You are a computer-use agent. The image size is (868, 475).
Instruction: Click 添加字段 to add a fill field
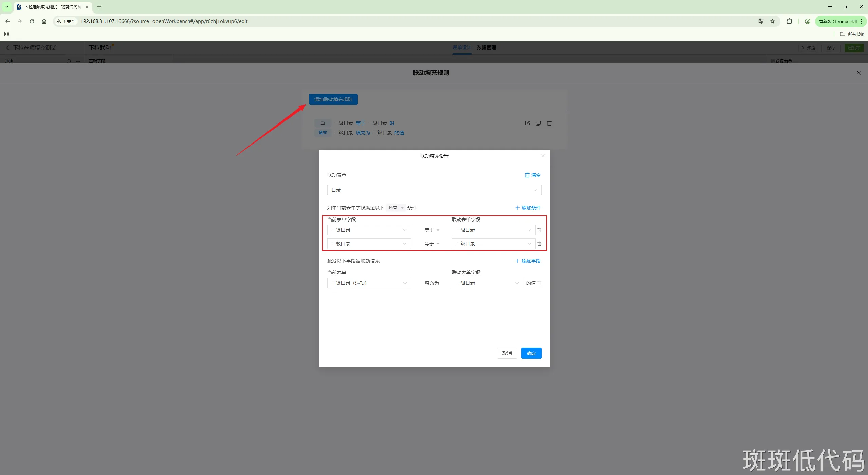(528, 261)
